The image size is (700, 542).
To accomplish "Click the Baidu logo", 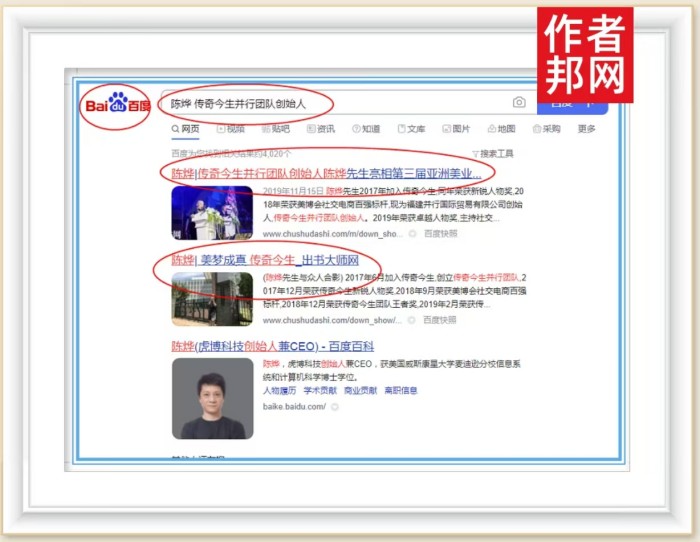I will click(x=114, y=104).
